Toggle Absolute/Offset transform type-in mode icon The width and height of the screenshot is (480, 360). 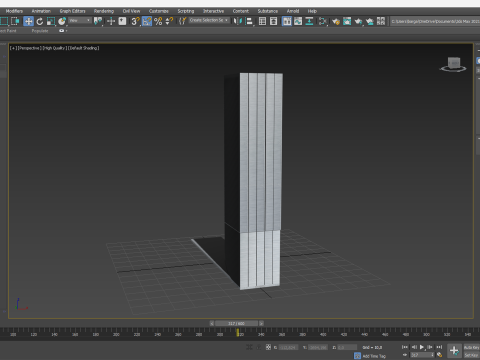pyautogui.click(x=268, y=347)
